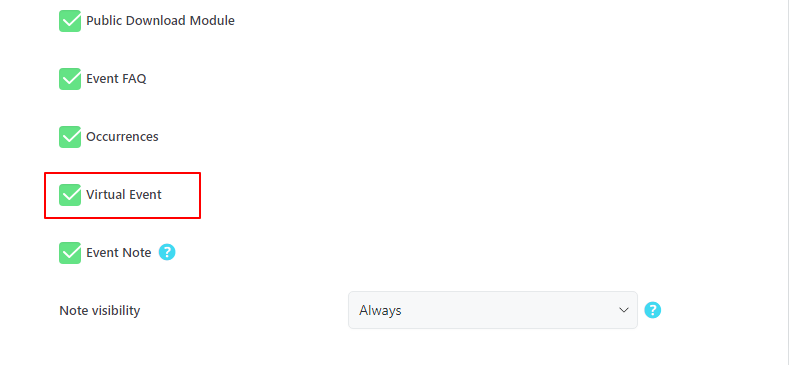Click the Public Download Module label
This screenshot has width=789, height=365.
click(161, 21)
